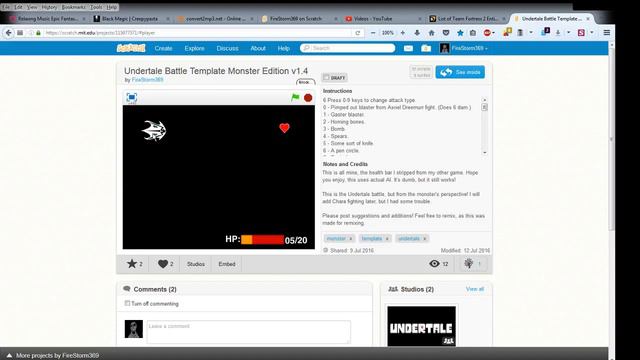640x360 pixels.
Task: Click the Scratch logo
Action: 131,48
